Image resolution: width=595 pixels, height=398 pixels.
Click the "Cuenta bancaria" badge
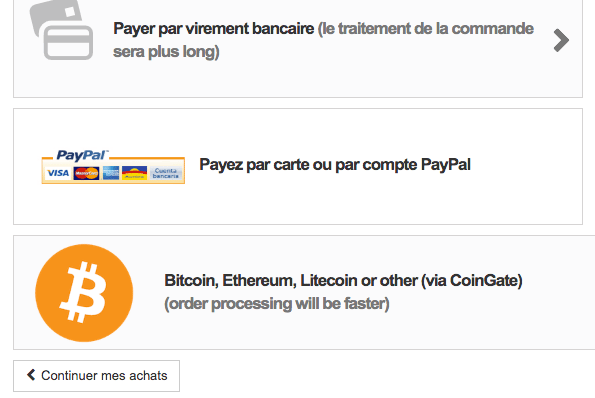[166, 173]
